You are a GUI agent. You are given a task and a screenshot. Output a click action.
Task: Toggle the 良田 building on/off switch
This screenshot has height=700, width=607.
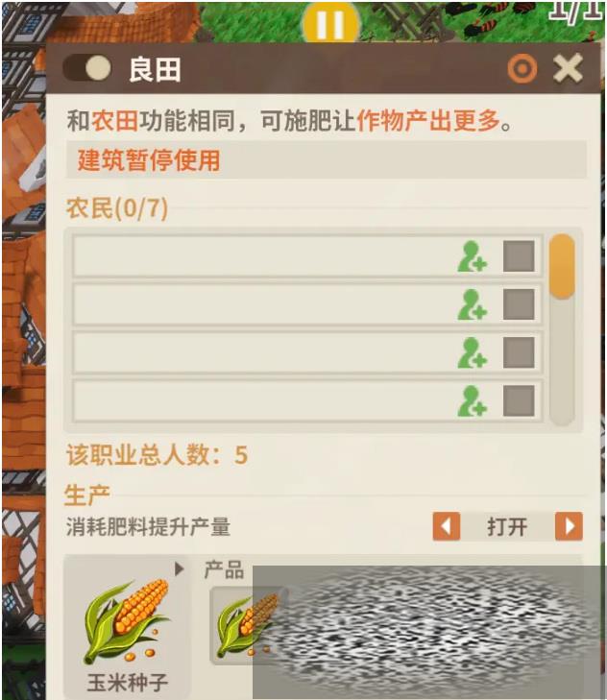click(87, 68)
